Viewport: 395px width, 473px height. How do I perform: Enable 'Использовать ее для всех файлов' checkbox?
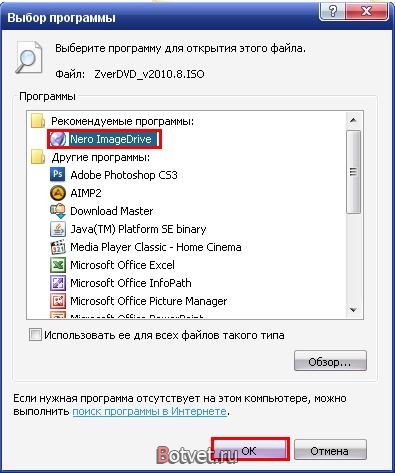35,335
